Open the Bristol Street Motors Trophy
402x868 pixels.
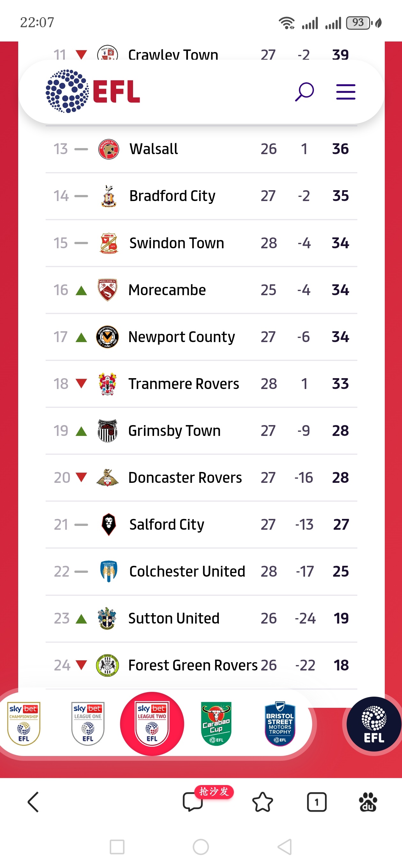pyautogui.click(x=280, y=723)
